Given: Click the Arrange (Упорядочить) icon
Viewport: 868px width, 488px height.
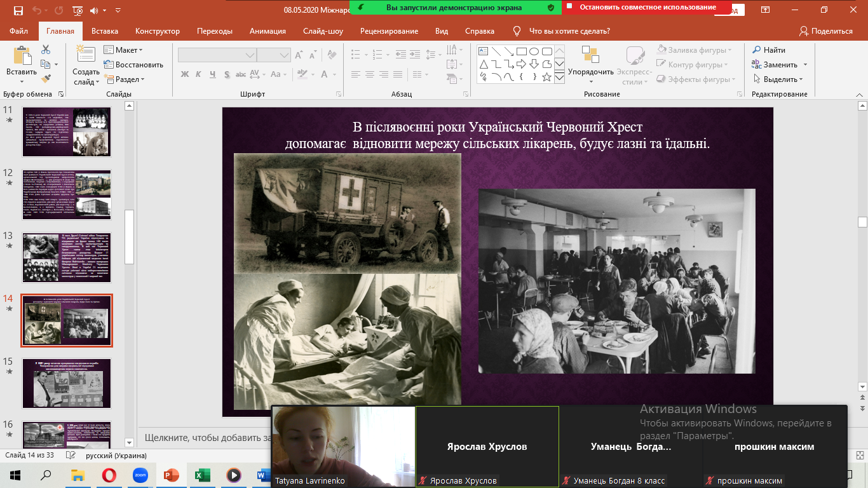Looking at the screenshot, I should pyautogui.click(x=590, y=56).
